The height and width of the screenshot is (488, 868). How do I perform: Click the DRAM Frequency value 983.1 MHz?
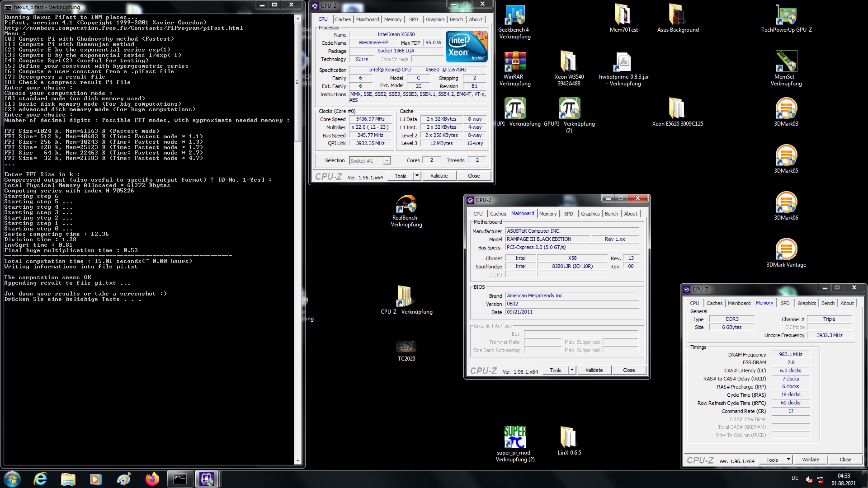[790, 354]
